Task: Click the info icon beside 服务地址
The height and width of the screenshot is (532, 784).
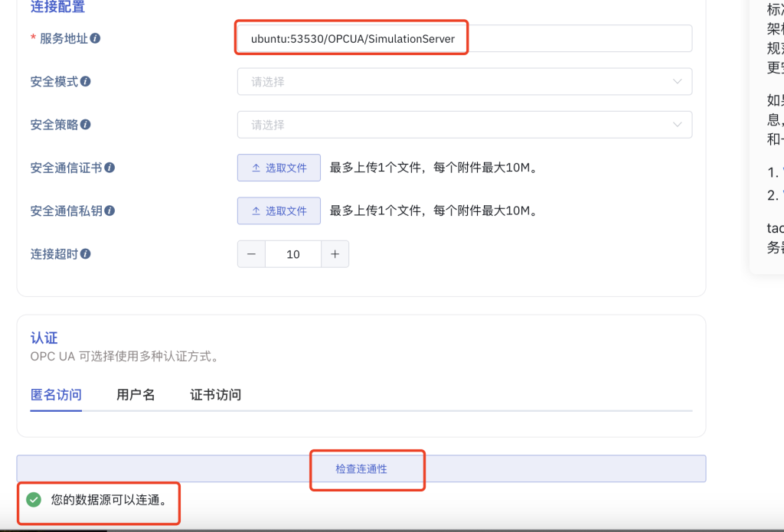Action: pyautogui.click(x=97, y=39)
